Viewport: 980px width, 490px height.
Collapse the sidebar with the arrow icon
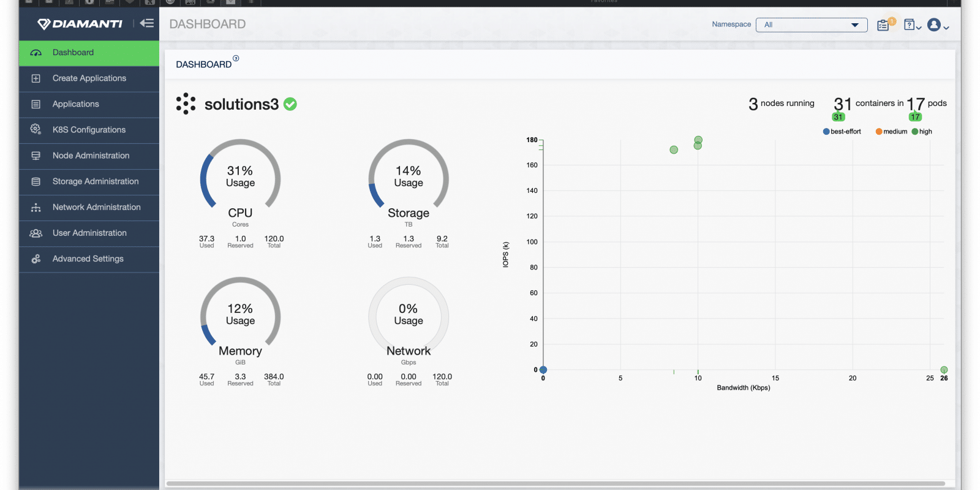point(146,23)
